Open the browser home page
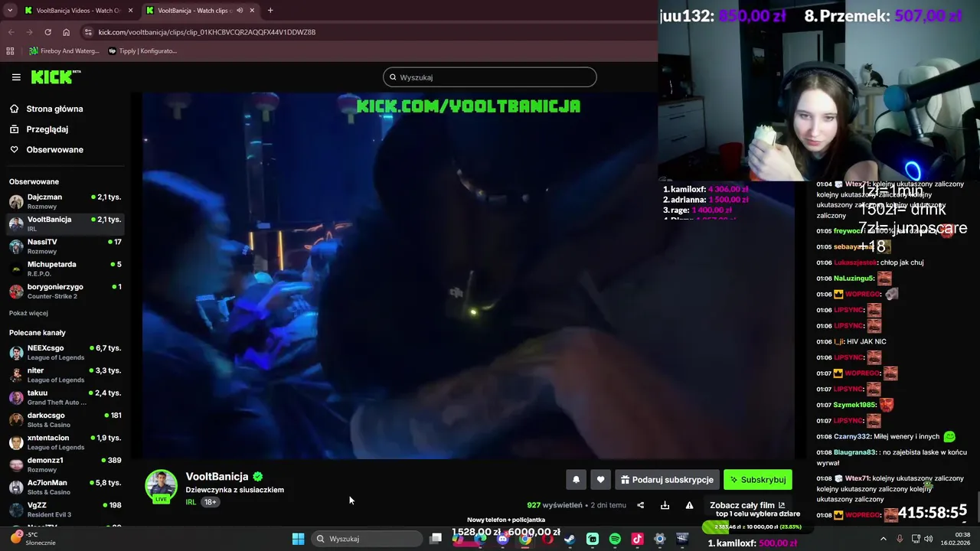 [66, 32]
